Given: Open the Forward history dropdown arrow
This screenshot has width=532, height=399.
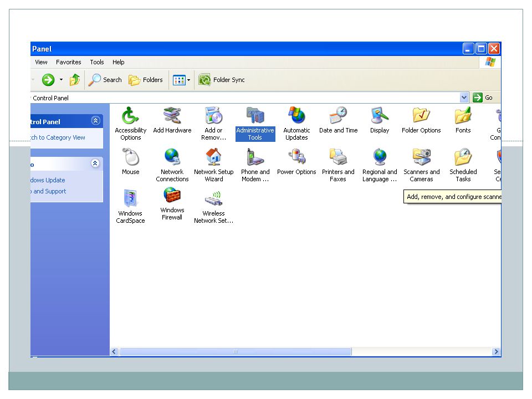Looking at the screenshot, I should [61, 80].
